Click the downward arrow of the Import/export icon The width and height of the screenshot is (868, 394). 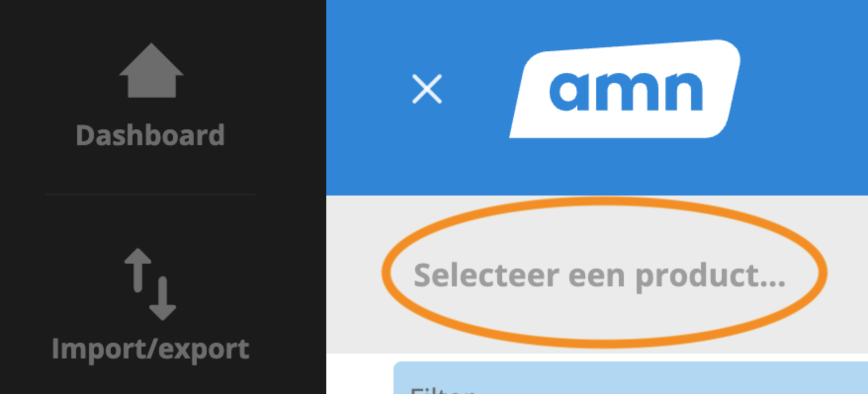tap(163, 299)
